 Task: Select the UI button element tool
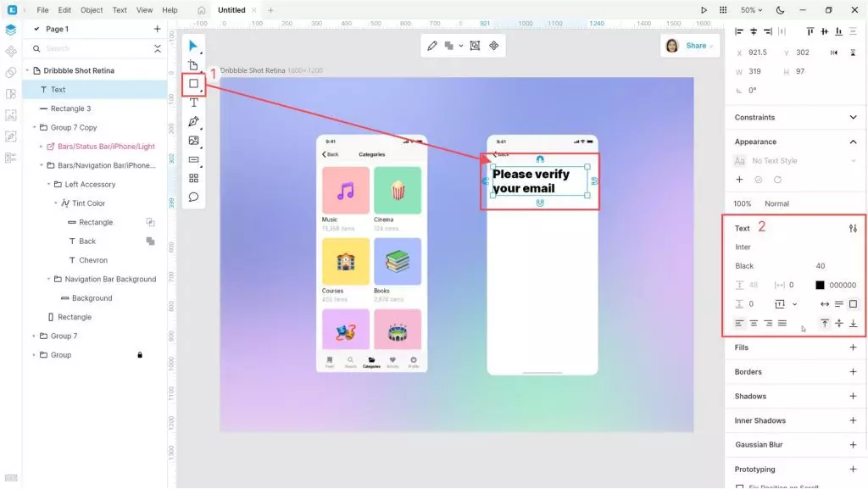(194, 159)
